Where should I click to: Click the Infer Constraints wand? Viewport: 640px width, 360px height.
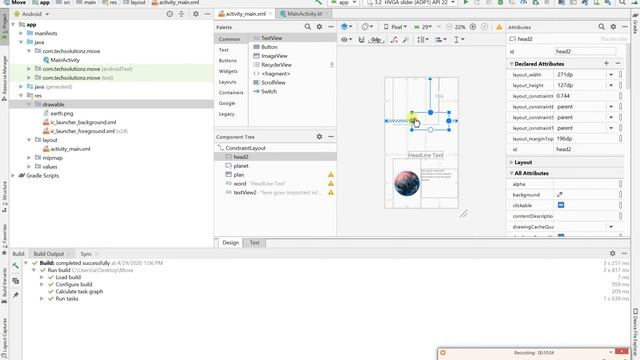405,40
